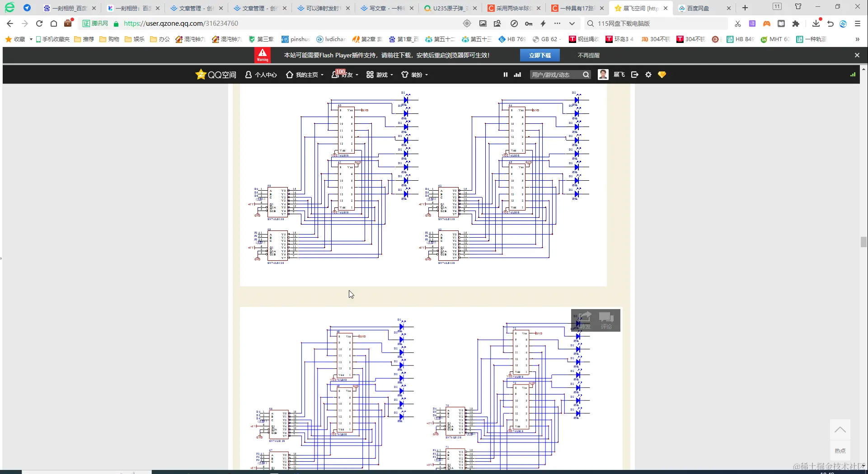
Task: Open the 购物 bookmarks folder
Action: (109, 39)
